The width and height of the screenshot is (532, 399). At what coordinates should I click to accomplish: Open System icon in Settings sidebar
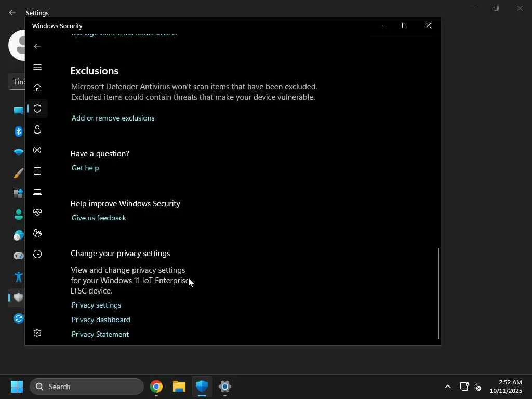pos(19,110)
